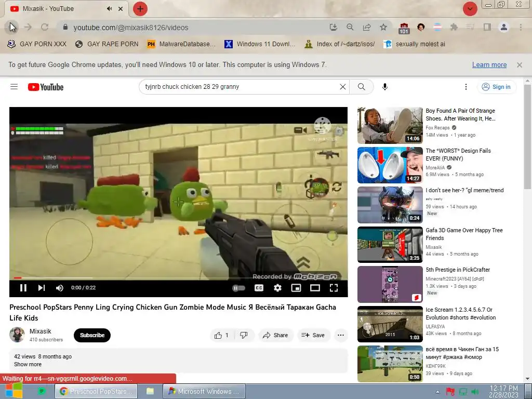Image resolution: width=532 pixels, height=399 pixels.
Task: Click the address bar URL
Action: tap(130, 28)
